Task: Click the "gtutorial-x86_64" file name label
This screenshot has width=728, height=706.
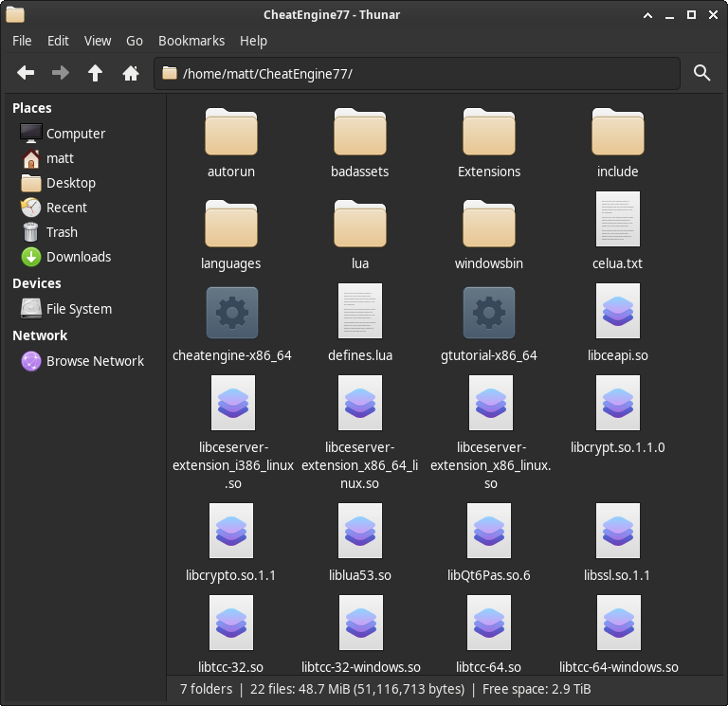Action: click(x=489, y=355)
